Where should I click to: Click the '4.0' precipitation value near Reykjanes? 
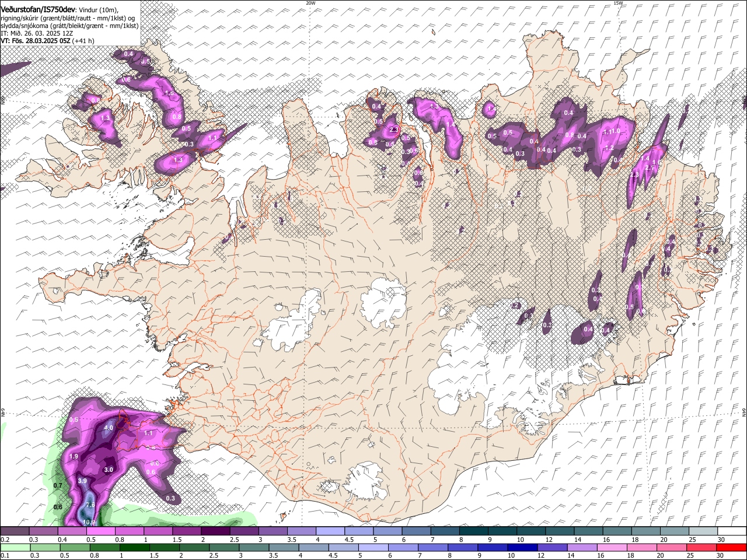[109, 428]
